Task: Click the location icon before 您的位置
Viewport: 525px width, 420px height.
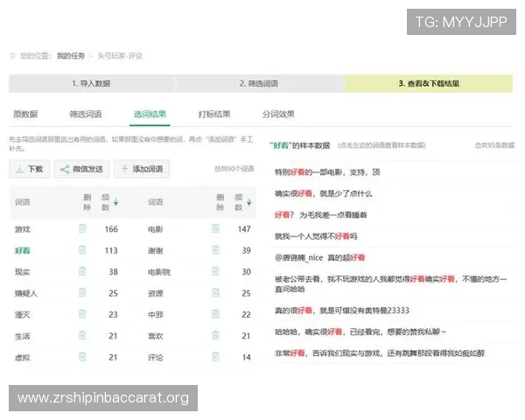Action: [x=13, y=56]
